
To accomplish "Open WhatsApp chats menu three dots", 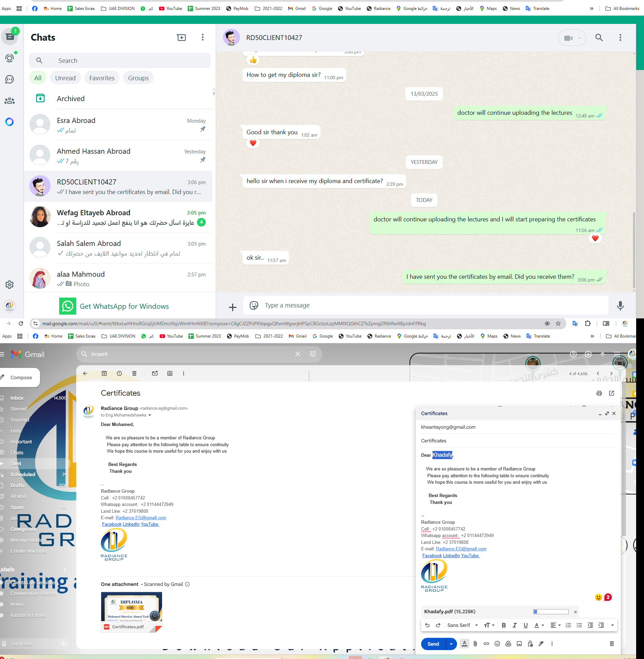I will [x=203, y=38].
